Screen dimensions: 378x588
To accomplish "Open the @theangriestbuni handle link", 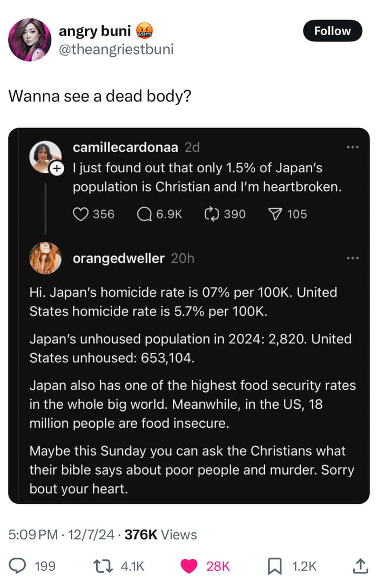I will pyautogui.click(x=116, y=49).
